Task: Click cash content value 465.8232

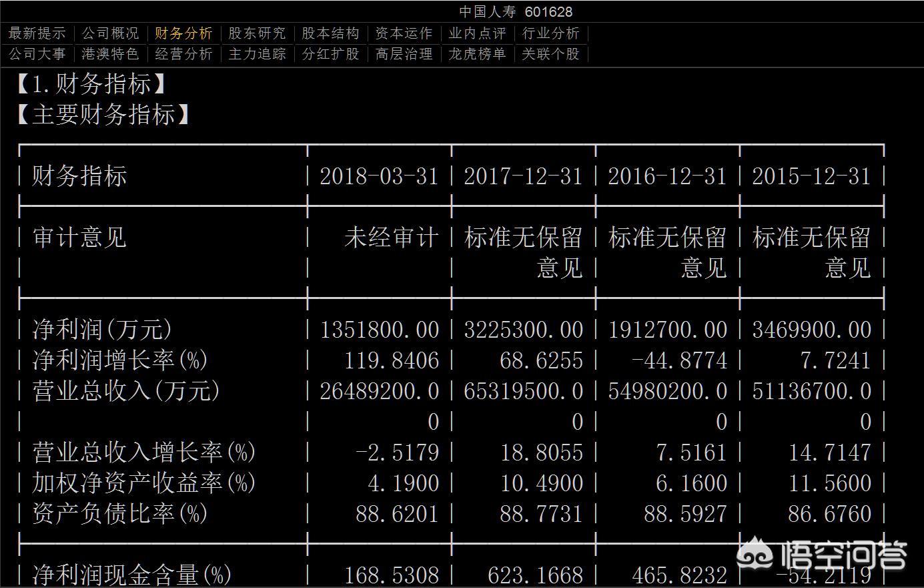Action: pos(680,575)
